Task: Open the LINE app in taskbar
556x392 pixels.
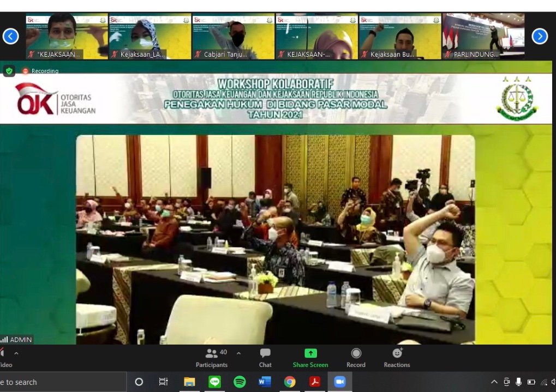Action: tap(214, 382)
